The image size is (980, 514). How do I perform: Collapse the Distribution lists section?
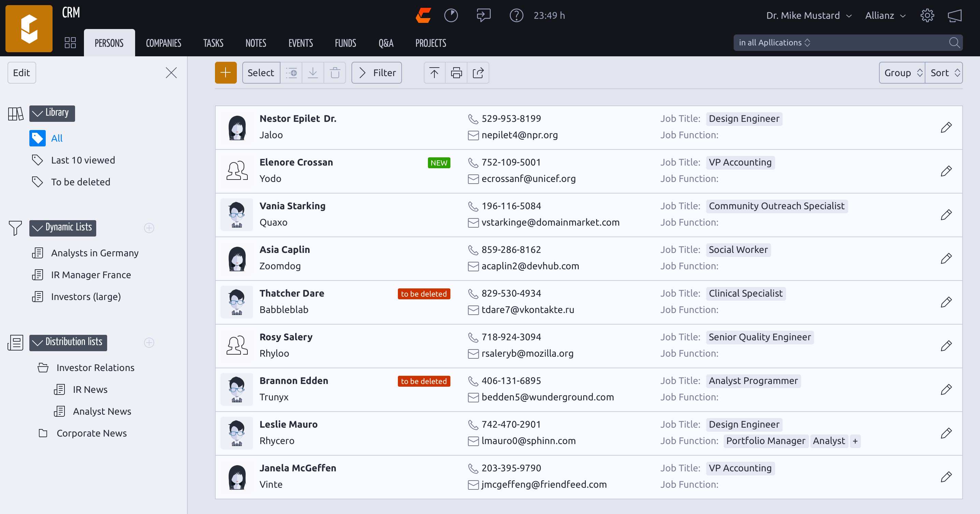[68, 342]
